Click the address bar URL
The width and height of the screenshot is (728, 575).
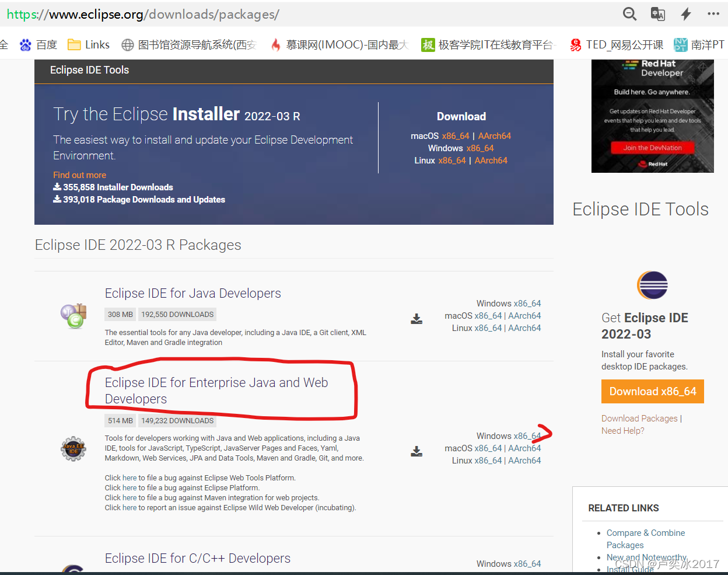point(143,14)
